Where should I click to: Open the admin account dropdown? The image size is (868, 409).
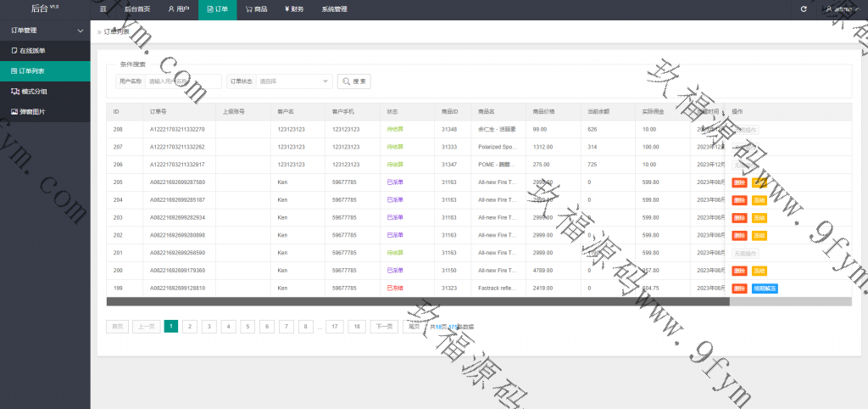pos(842,9)
